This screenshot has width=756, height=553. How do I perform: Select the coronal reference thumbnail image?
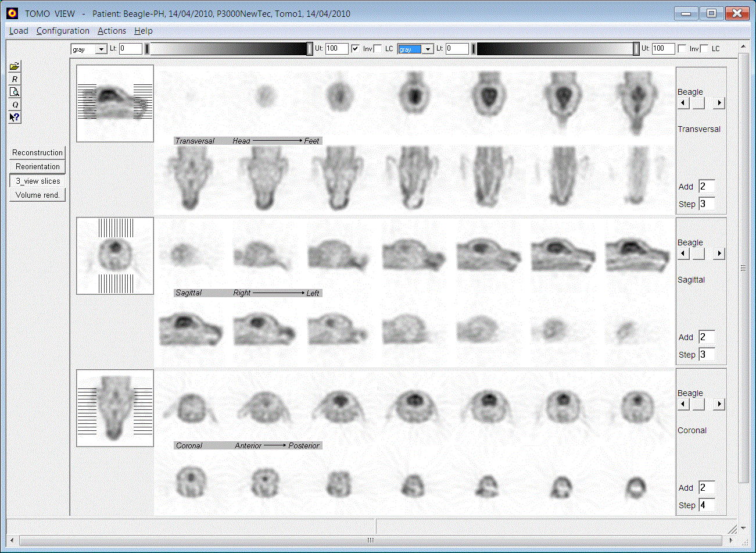(x=115, y=408)
